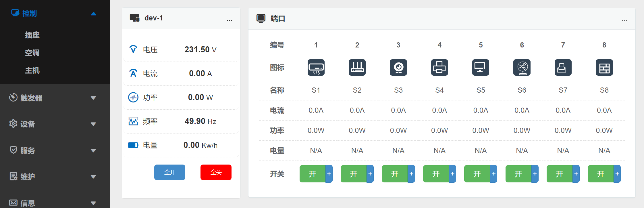Click the 服务 shield icon
Screen dimensions: 644x208
click(13, 150)
